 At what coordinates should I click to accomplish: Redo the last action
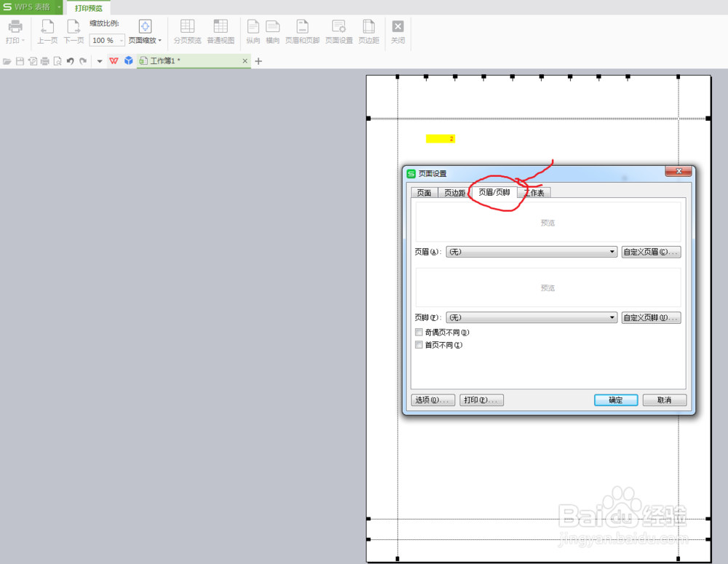click(83, 61)
